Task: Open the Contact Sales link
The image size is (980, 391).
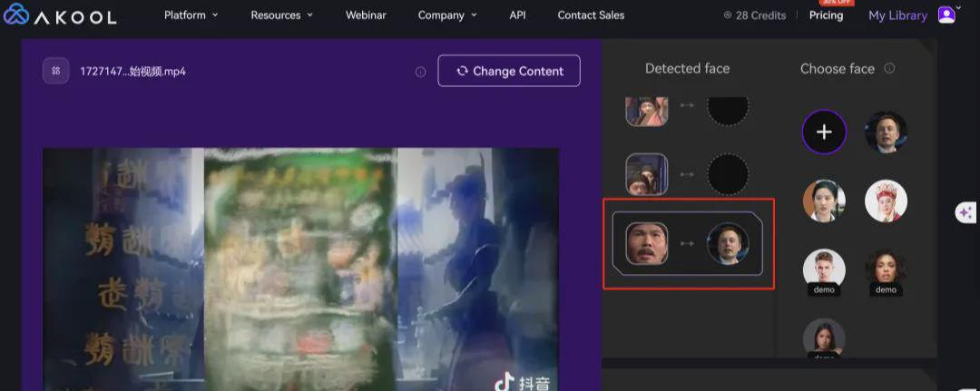Action: 591,15
